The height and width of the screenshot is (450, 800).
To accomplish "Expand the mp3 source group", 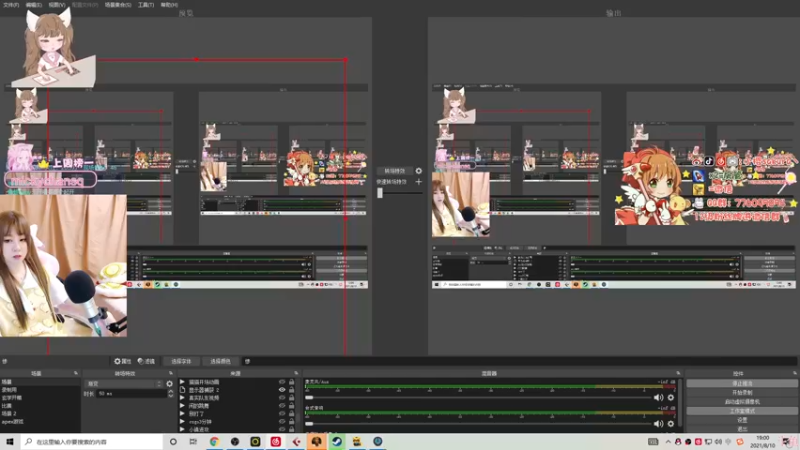I will (182, 422).
